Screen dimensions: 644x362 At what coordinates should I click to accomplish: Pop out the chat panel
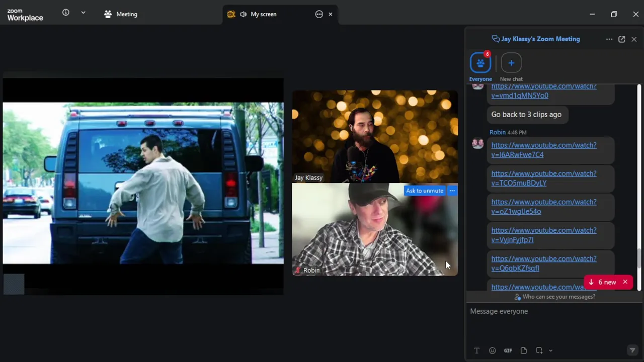(622, 39)
